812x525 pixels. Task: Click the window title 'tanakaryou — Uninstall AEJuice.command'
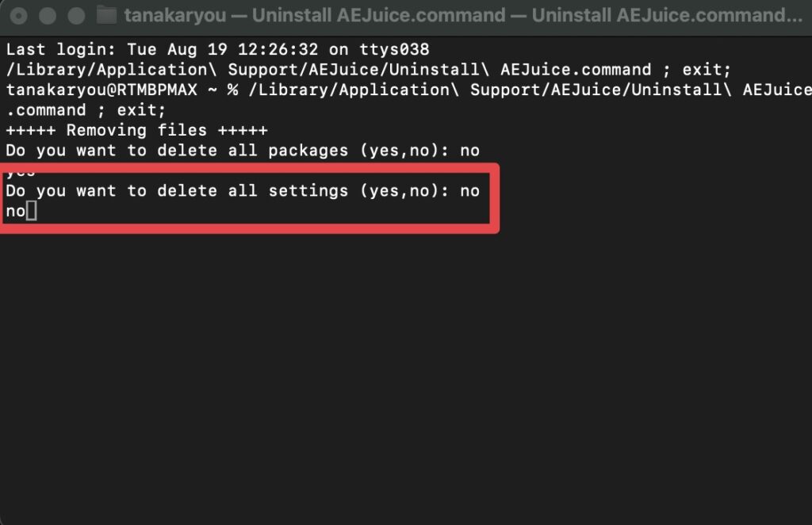pos(315,16)
